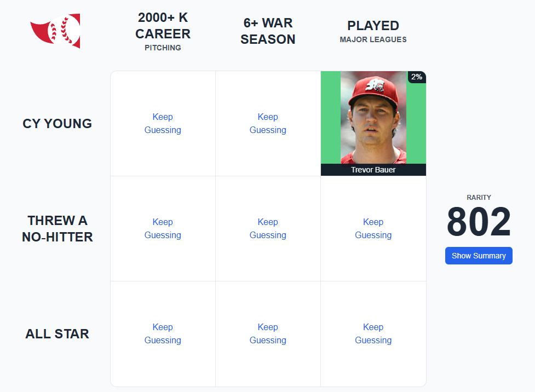The image size is (535, 392).
Task: Guess the No-Hitter and 6+ WAR cell
Action: point(268,229)
